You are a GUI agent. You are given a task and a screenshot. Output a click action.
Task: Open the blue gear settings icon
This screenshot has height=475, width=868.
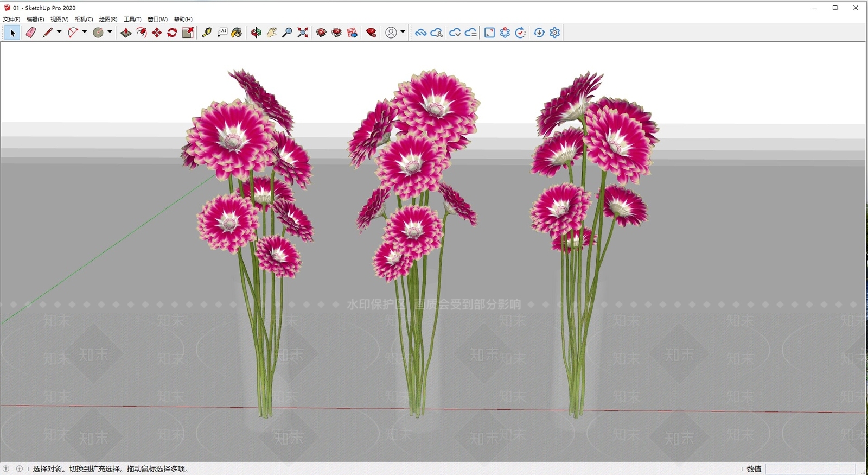coord(554,33)
